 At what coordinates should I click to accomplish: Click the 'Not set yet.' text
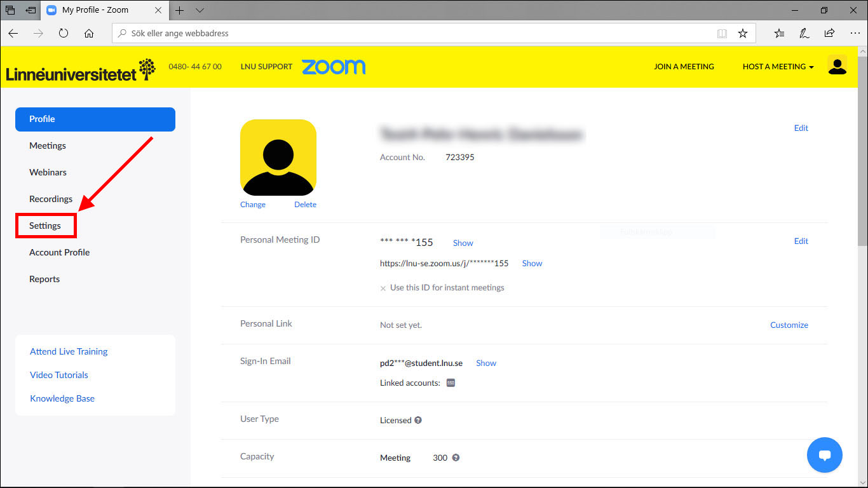click(401, 325)
